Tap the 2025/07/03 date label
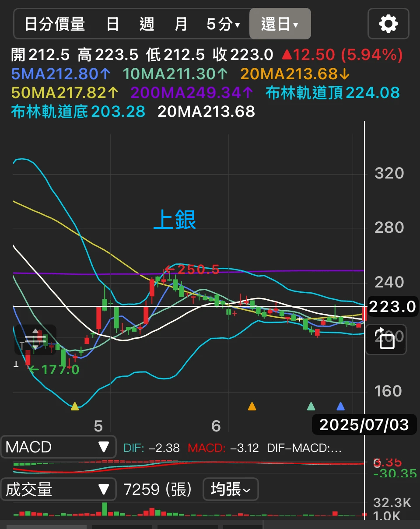 [x=364, y=424]
